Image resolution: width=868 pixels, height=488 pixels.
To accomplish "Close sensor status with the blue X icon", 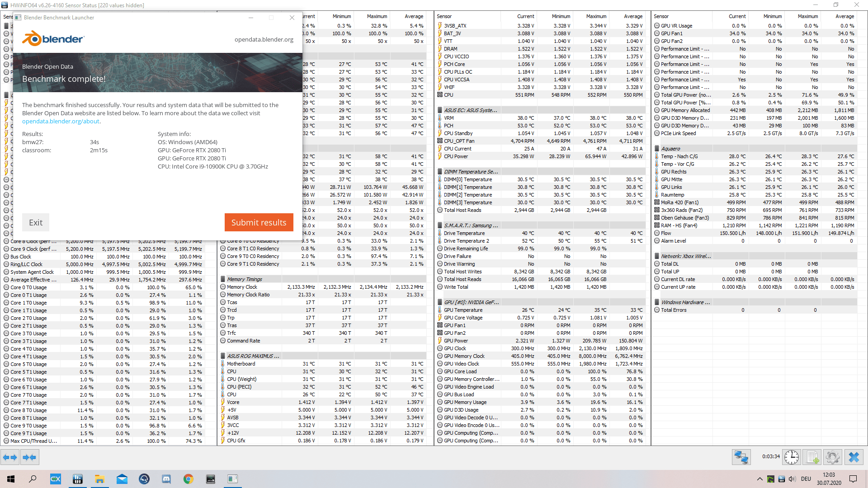I will coord(854,457).
